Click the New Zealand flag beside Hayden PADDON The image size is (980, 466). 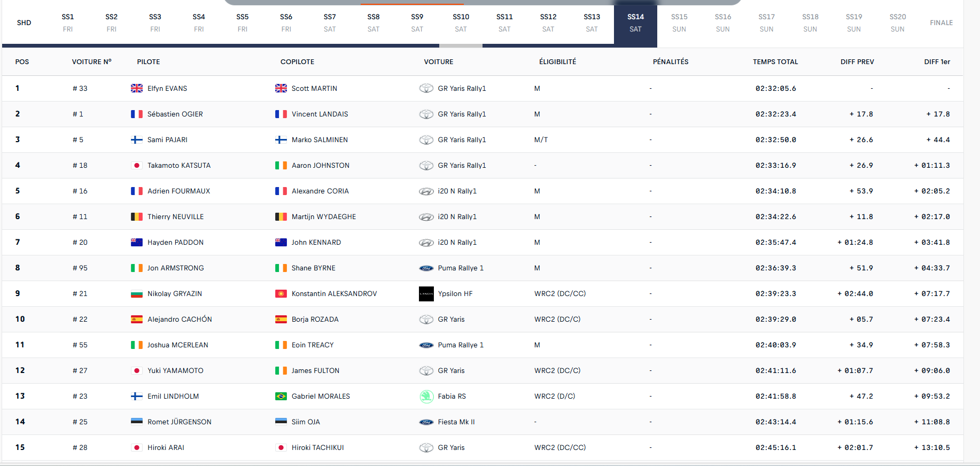tap(137, 242)
